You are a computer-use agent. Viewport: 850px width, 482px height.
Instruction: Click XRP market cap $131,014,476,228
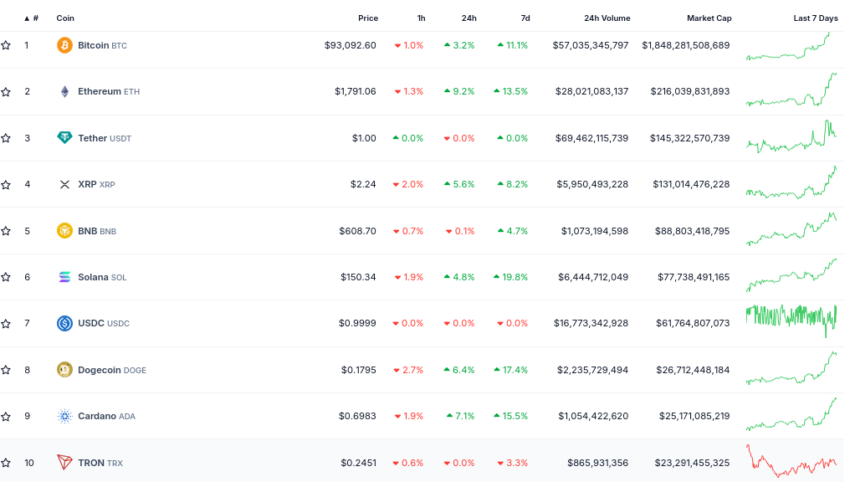pyautogui.click(x=691, y=184)
